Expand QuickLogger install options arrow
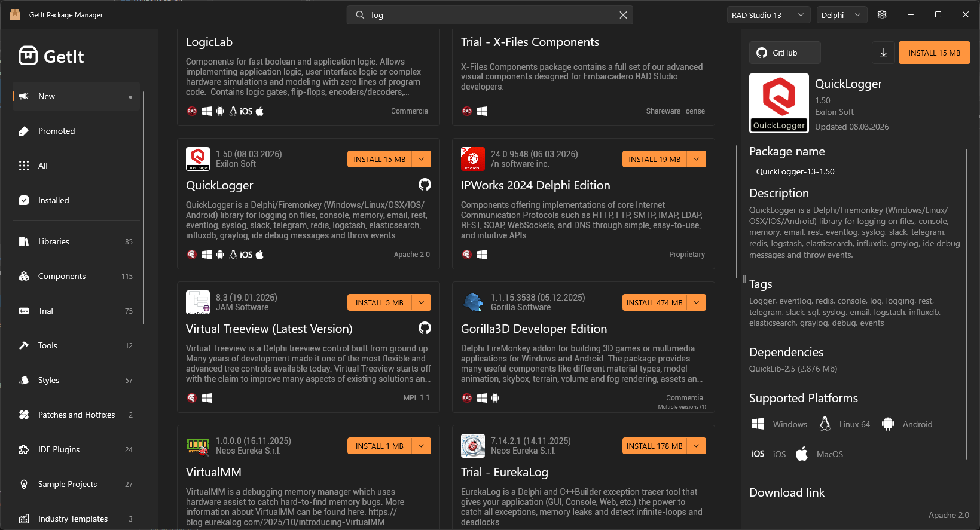 point(422,159)
